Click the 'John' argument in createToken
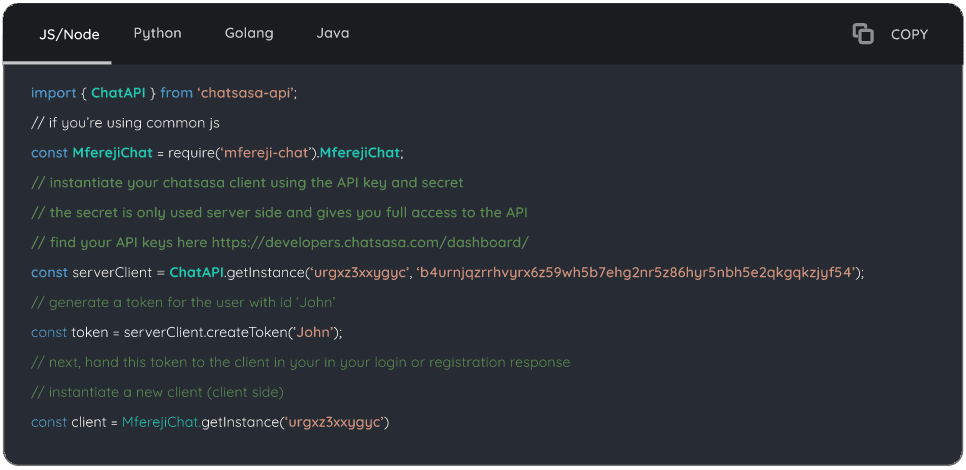966x470 pixels. click(313, 332)
